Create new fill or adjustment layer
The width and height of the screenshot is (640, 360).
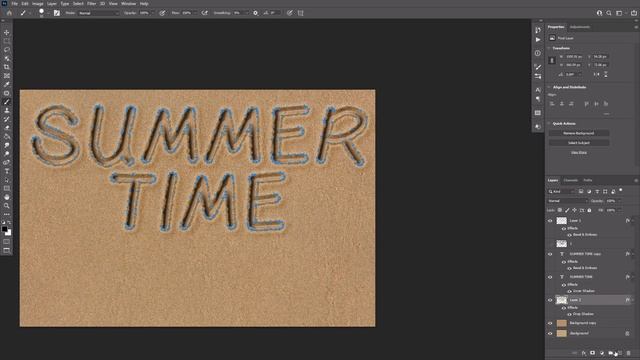click(602, 353)
